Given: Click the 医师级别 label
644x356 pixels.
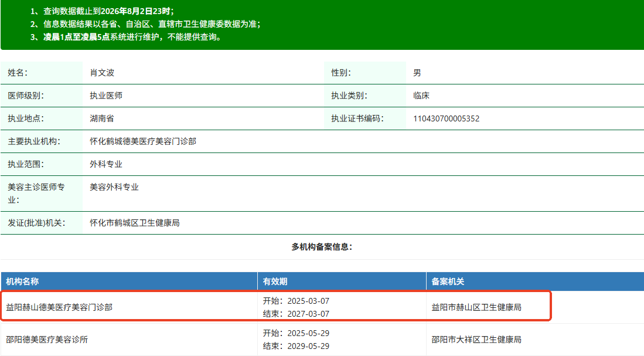Looking at the screenshot, I should click(x=26, y=96).
